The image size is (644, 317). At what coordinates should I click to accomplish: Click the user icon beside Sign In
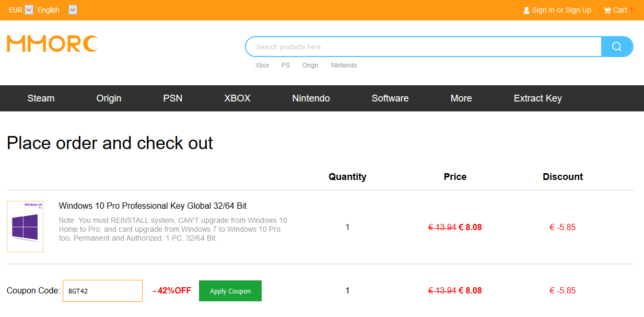coord(526,10)
